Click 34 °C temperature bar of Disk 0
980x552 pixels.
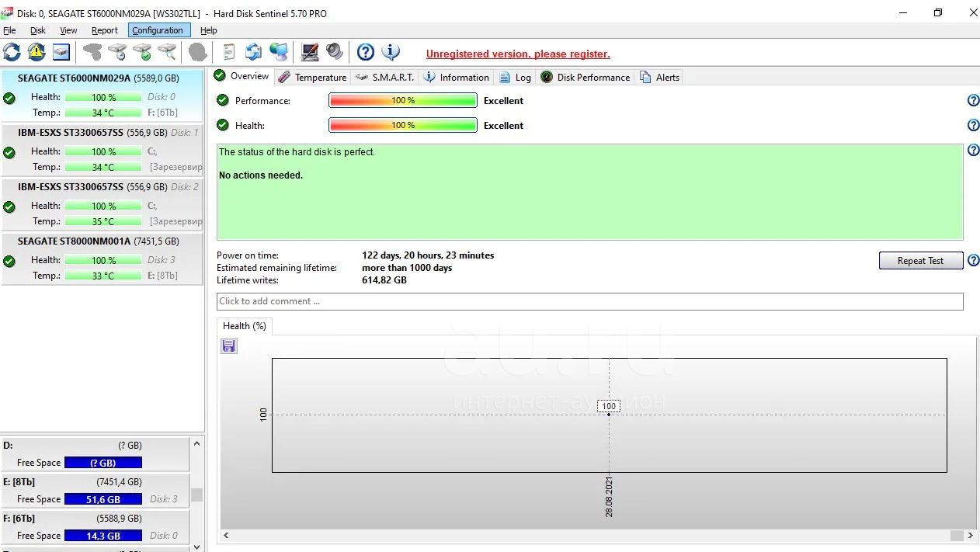[x=103, y=113]
